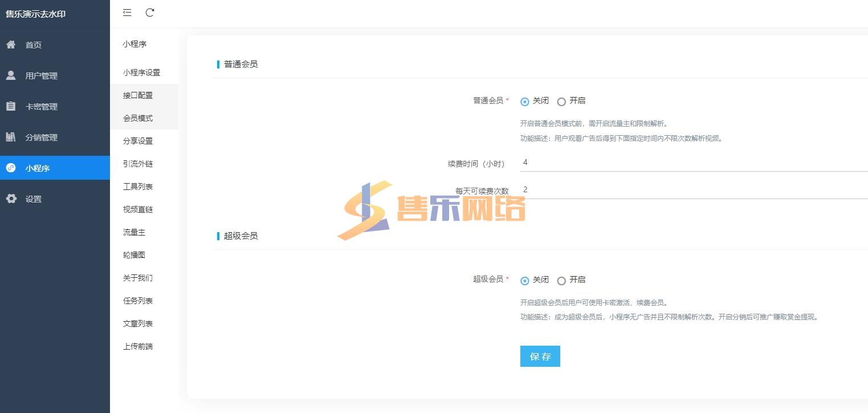This screenshot has width=868, height=413.
Task: Collapse the sidebar with the menu-fold icon
Action: point(127,13)
